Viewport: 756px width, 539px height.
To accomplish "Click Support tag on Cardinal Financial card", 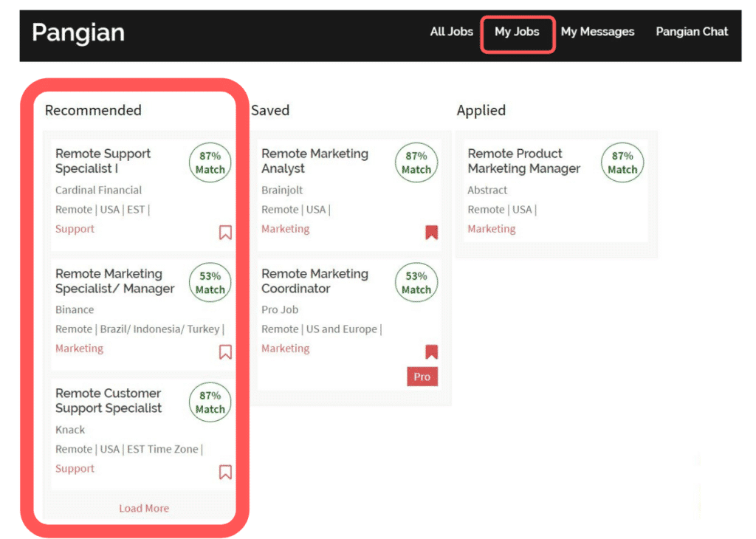I will point(75,229).
